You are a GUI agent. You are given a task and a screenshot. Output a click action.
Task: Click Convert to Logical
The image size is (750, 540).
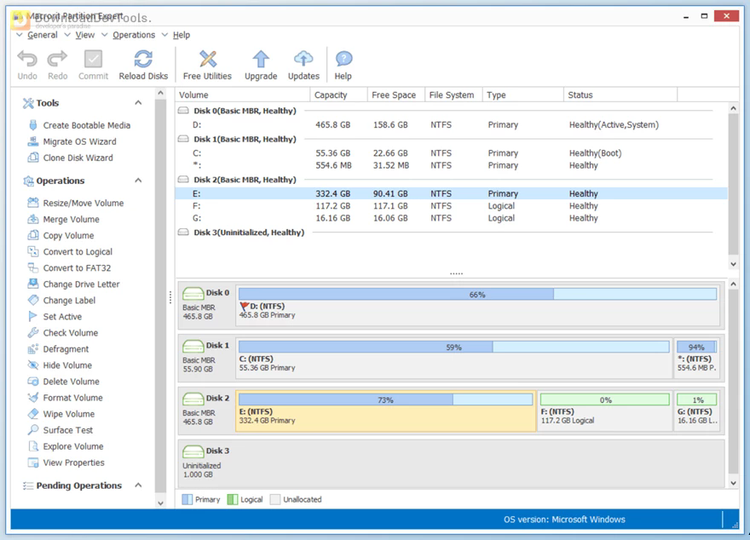coord(77,252)
